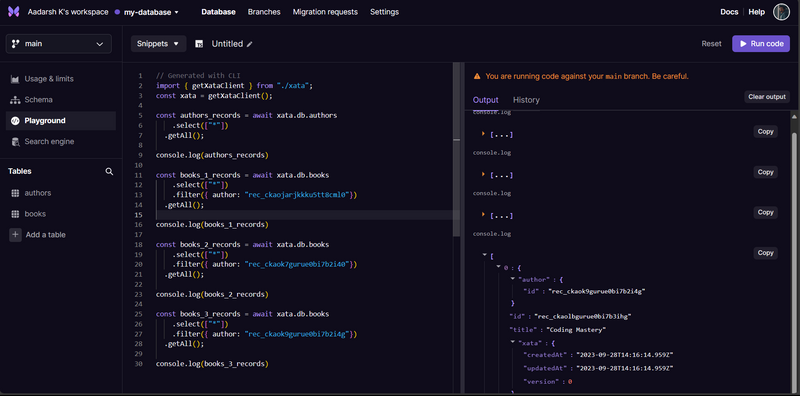Screen dimensions: 800x396
Task: Switch to the Database tab
Action: [x=218, y=12]
